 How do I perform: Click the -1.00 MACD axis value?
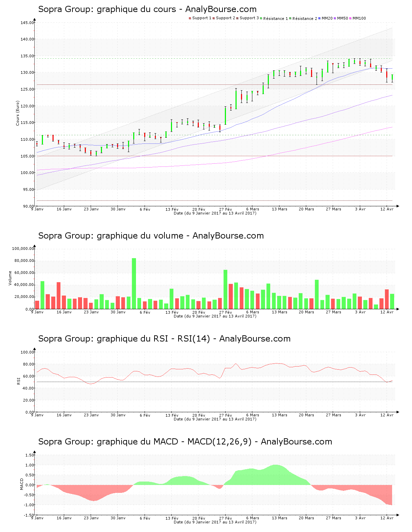28,505
